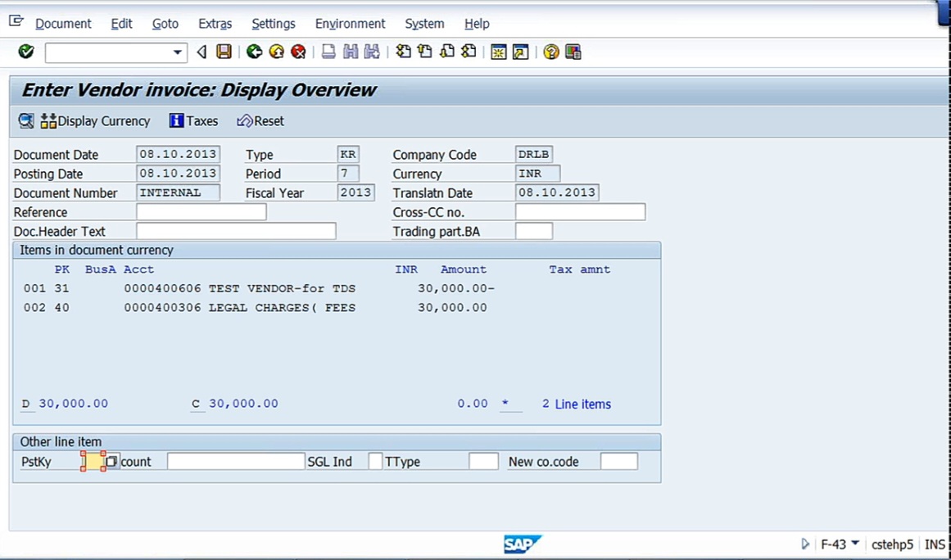Open the Help menu
This screenshot has height=560, width=951.
477,24
